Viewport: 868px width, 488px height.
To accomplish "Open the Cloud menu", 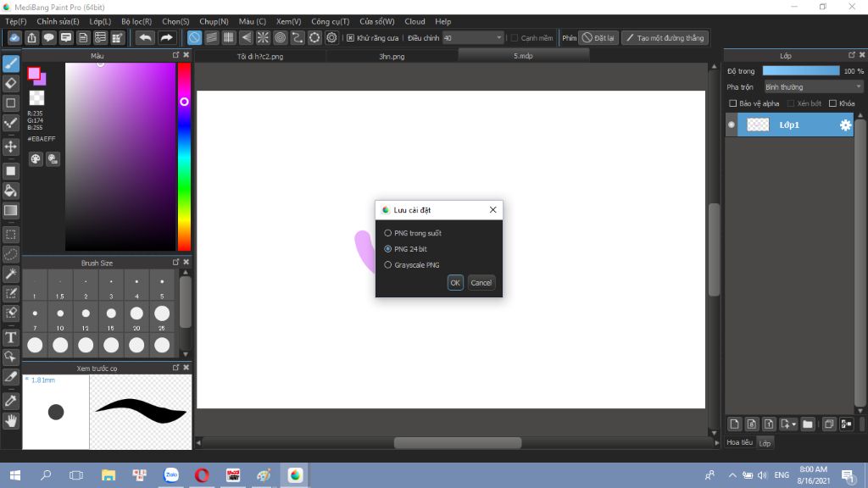I will (415, 21).
